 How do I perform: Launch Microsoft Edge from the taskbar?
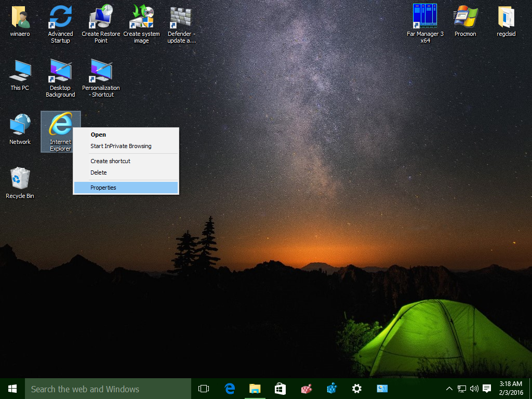229,388
